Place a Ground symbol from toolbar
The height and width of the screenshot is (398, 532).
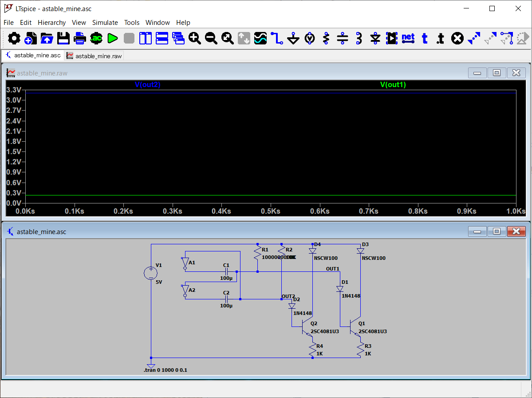pyautogui.click(x=293, y=39)
